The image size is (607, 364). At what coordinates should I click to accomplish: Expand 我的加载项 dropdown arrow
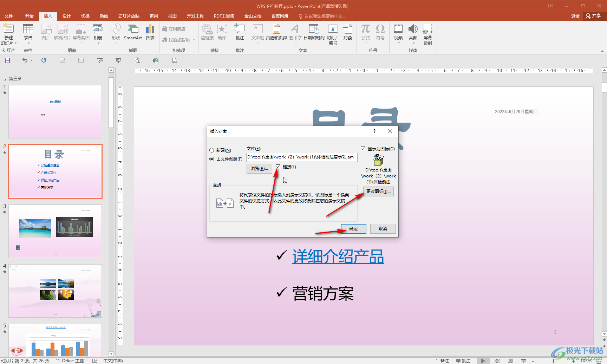(194, 40)
